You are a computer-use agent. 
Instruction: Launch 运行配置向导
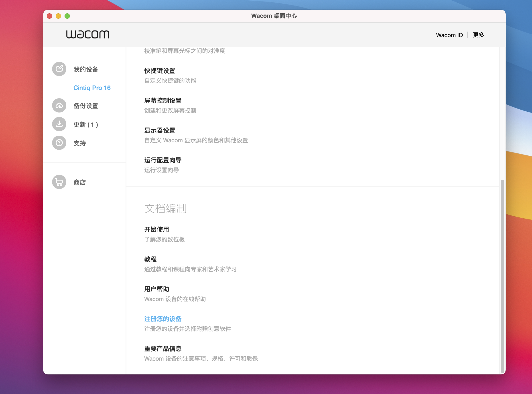point(162,160)
